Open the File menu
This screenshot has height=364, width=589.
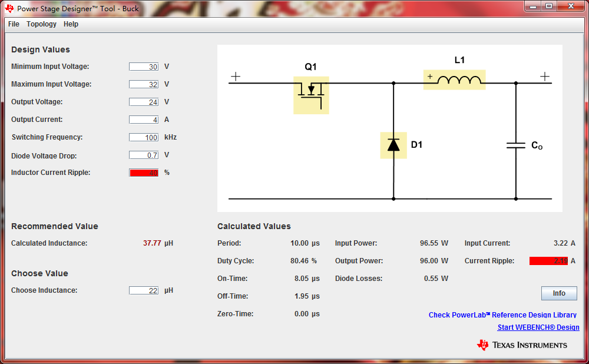(14, 24)
